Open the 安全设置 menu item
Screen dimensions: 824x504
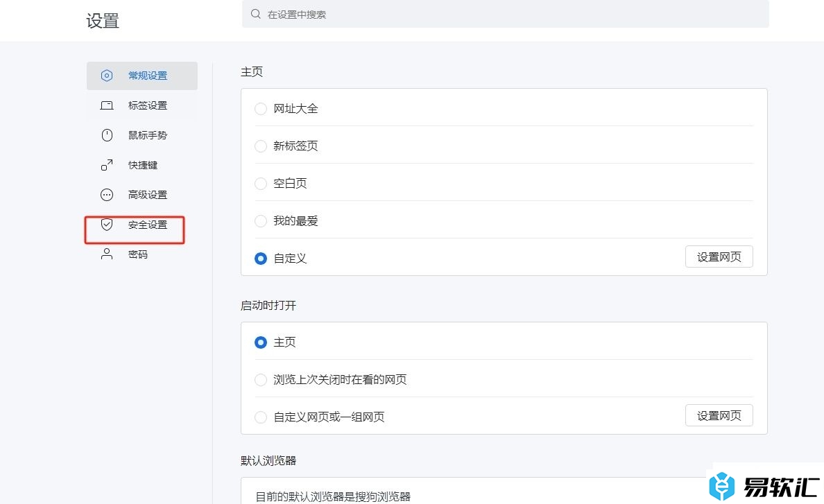tap(147, 225)
